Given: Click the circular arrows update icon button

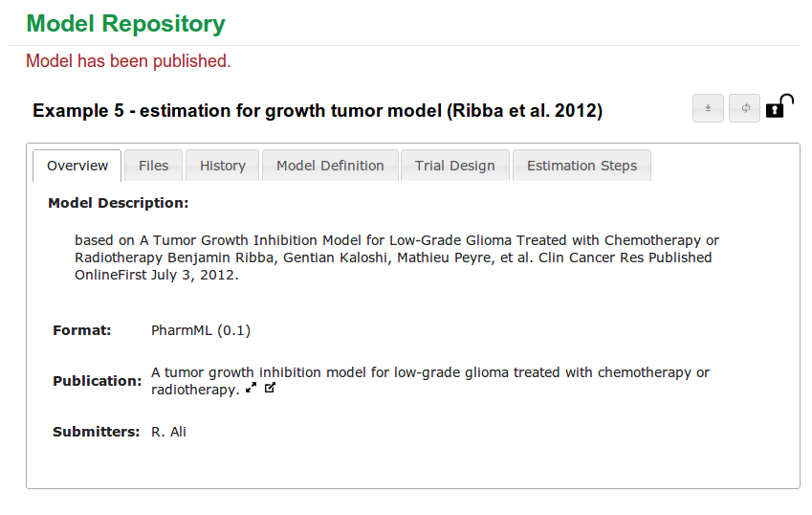Looking at the screenshot, I should 744,108.
